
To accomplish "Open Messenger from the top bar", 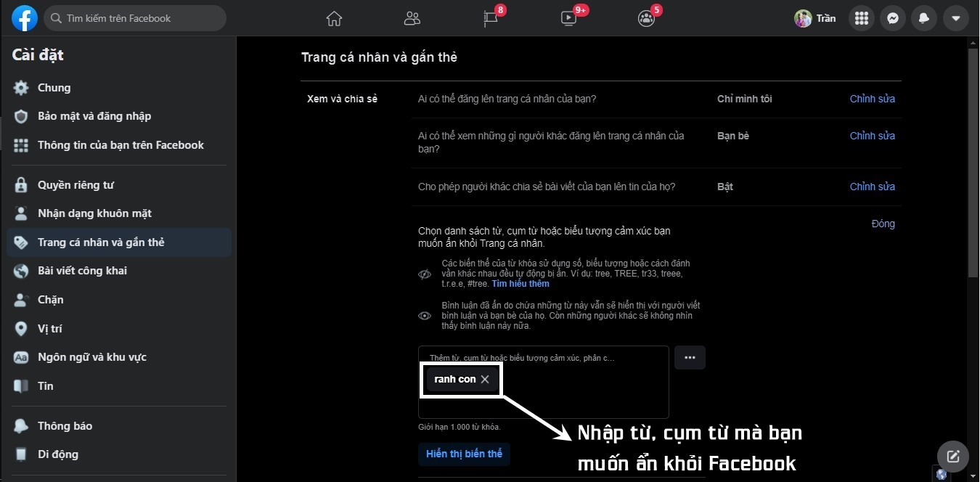I will (892, 17).
